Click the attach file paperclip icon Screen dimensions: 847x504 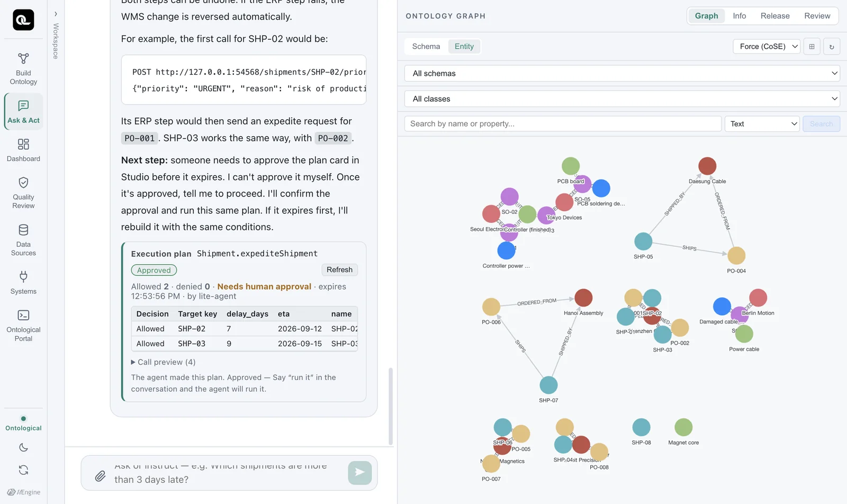tap(100, 476)
